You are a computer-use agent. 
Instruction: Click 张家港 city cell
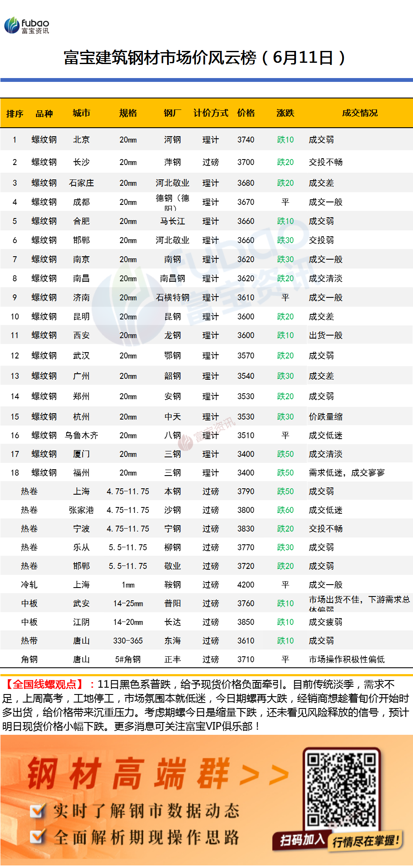coord(81,510)
